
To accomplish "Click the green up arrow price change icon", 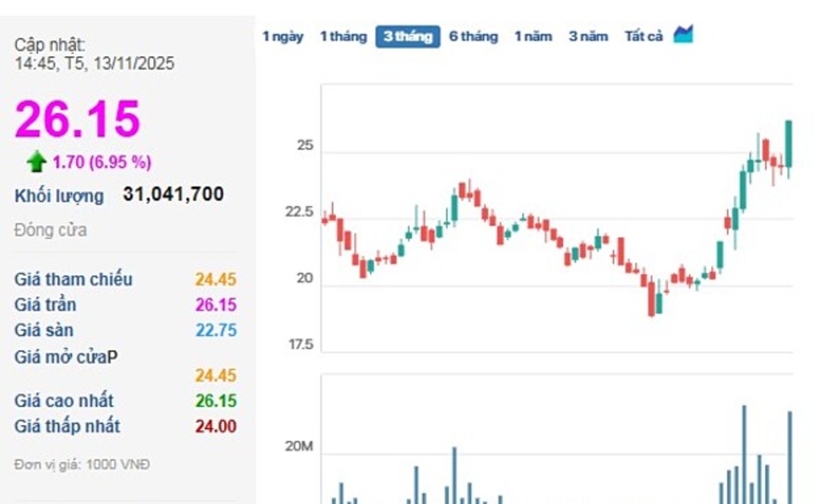I will (x=36, y=162).
